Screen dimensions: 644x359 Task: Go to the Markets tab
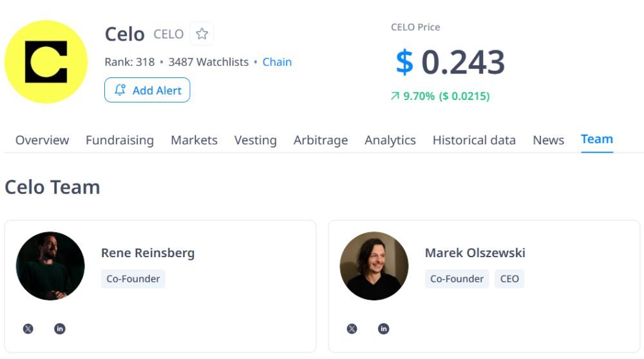[x=194, y=140]
